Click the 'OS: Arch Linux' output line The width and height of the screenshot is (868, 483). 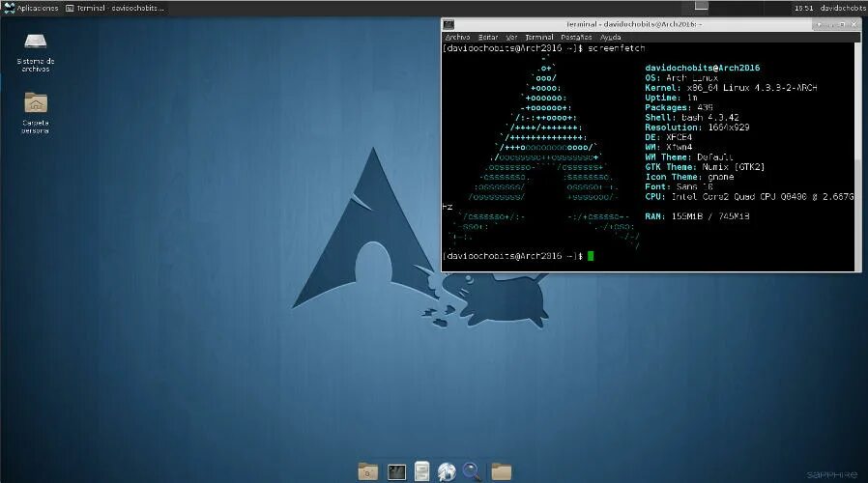tap(681, 78)
